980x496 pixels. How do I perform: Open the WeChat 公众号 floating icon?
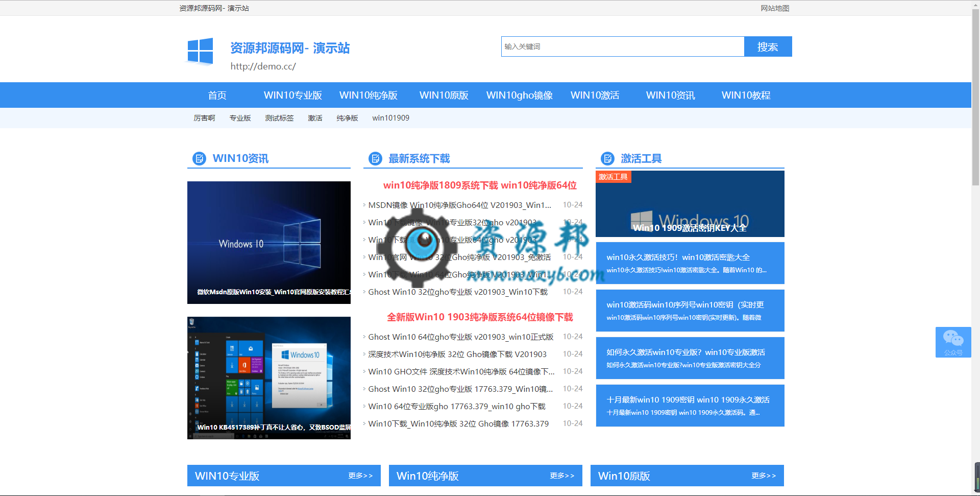tap(953, 342)
